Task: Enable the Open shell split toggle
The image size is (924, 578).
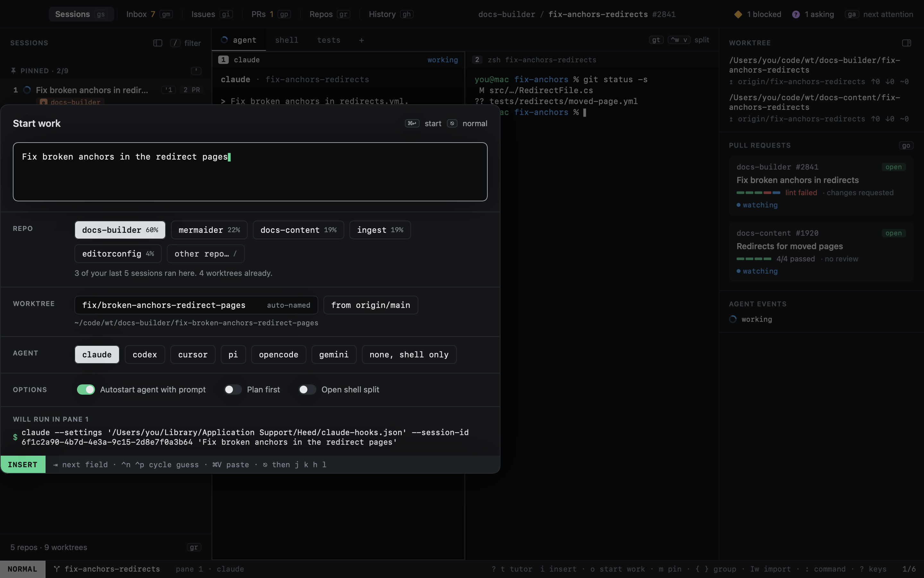Action: (307, 390)
